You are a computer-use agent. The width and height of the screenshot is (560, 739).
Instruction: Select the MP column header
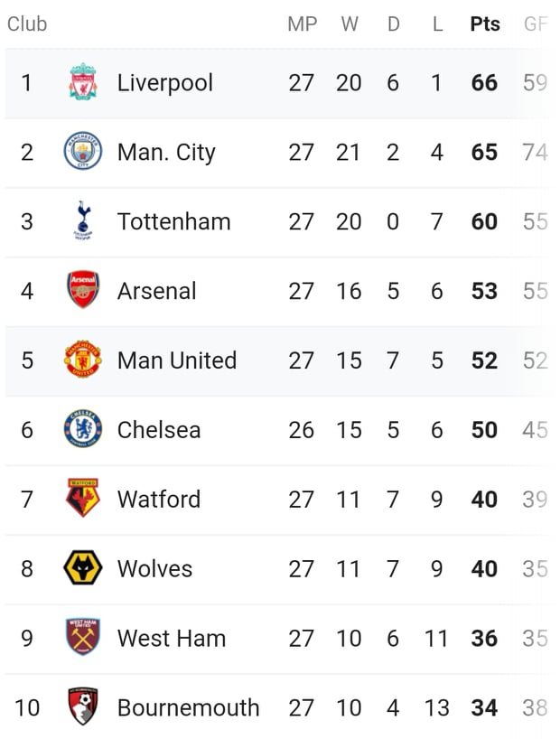[x=303, y=24]
